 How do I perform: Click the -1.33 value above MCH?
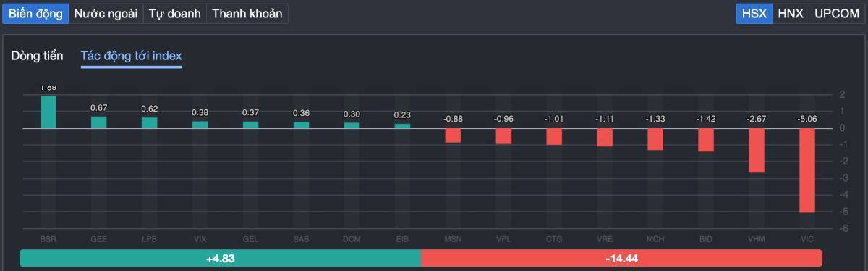(655, 118)
